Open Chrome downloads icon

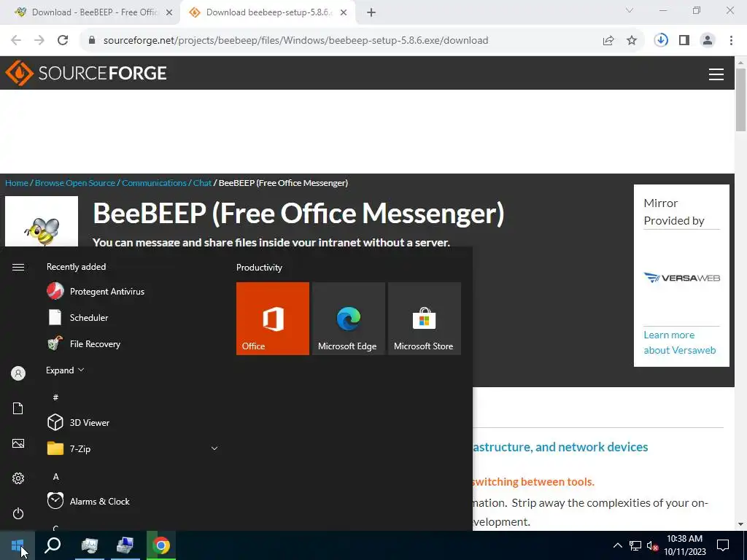pos(661,41)
